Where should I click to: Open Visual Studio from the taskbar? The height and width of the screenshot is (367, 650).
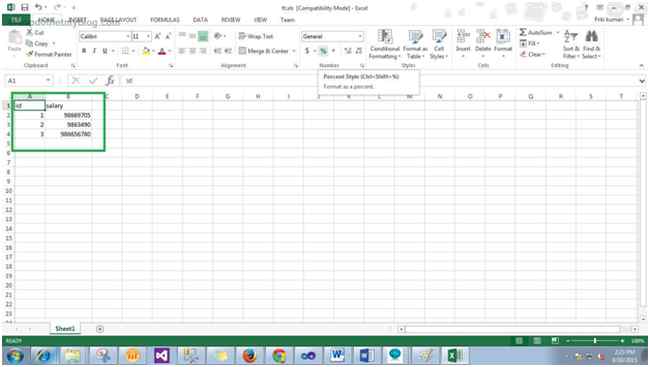[x=162, y=356]
